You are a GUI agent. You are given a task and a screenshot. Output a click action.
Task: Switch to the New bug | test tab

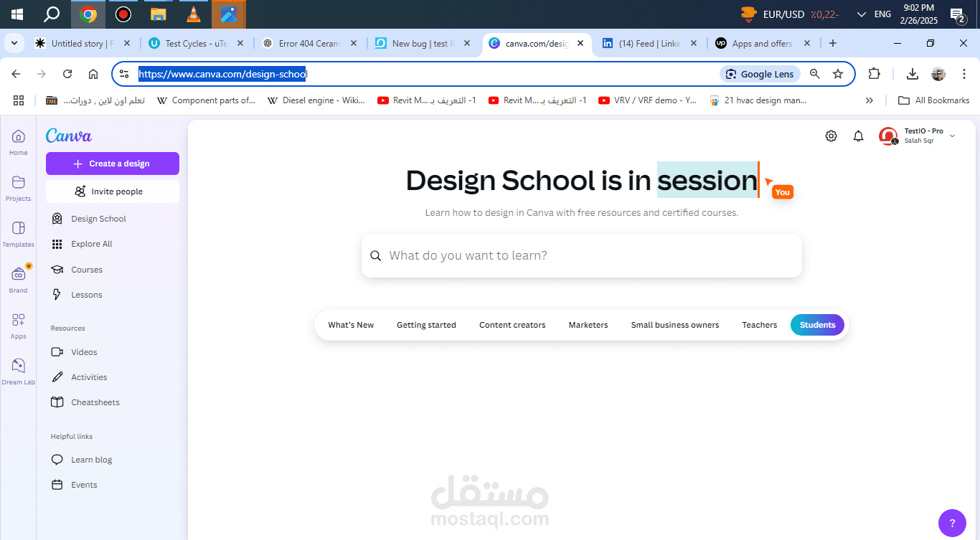pyautogui.click(x=424, y=43)
